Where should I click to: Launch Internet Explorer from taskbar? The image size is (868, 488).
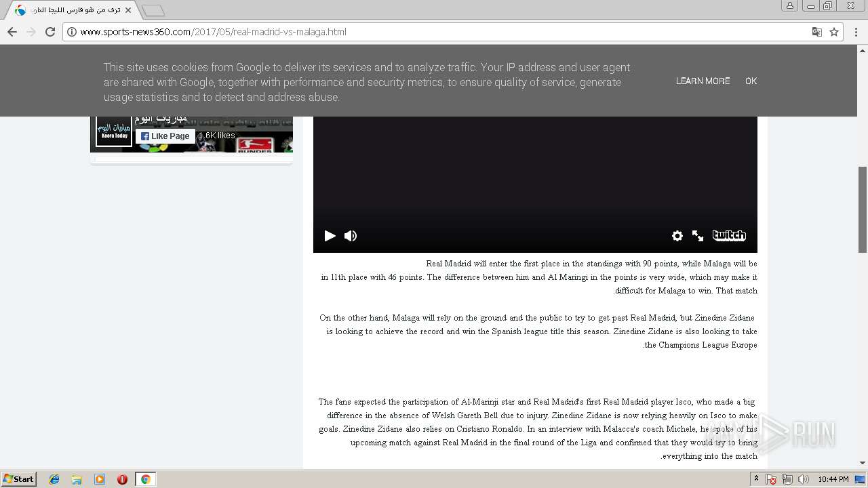[x=54, y=479]
